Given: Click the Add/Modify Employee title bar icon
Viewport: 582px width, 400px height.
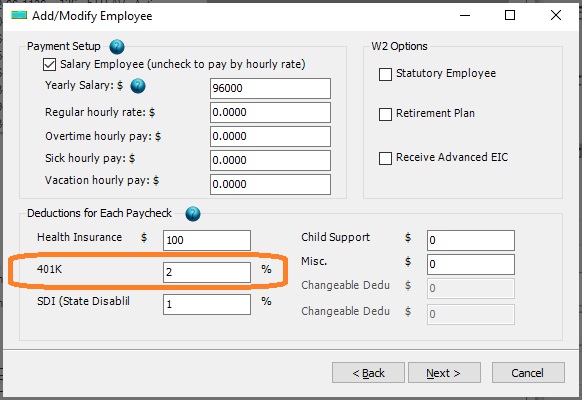Looking at the screenshot, I should [19, 15].
